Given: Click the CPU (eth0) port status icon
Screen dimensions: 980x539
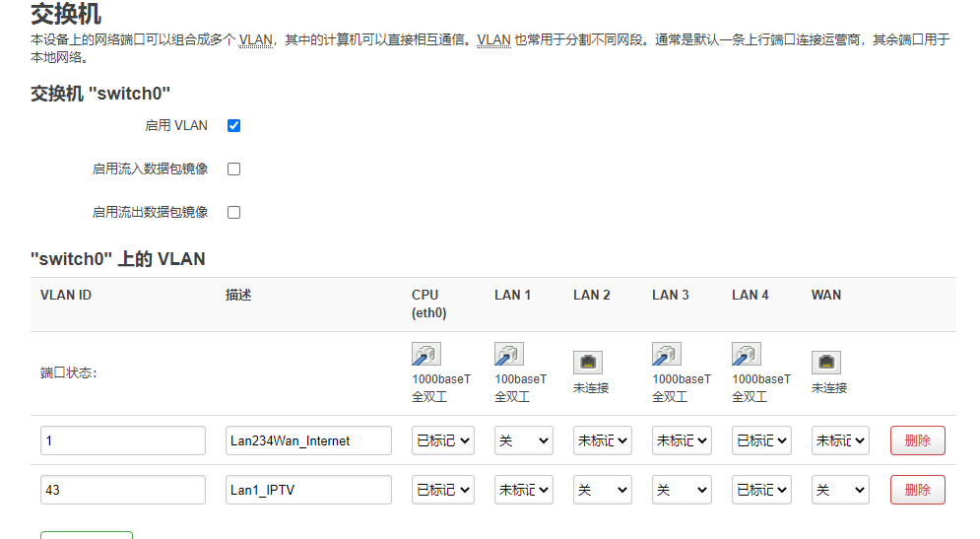Looking at the screenshot, I should (x=426, y=354).
